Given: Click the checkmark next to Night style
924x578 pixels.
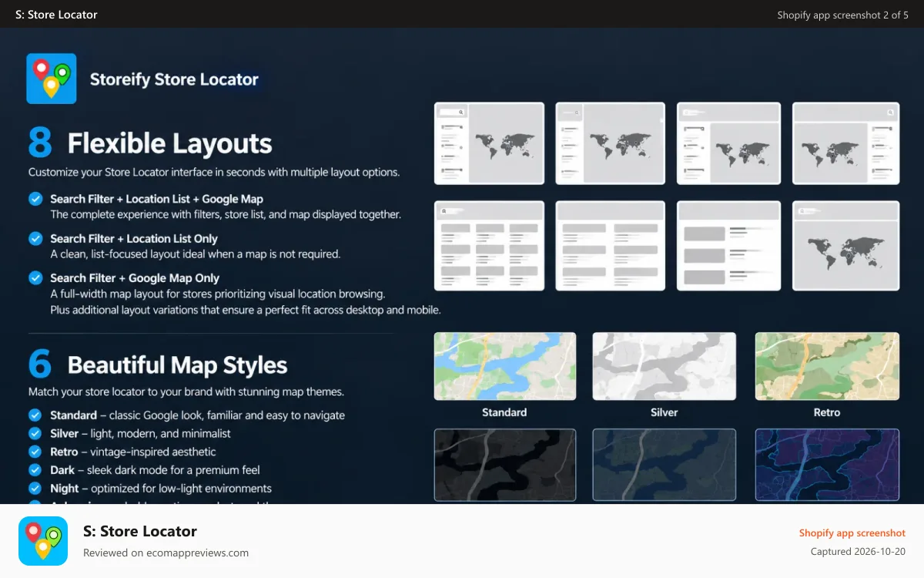Looking at the screenshot, I should [x=35, y=488].
